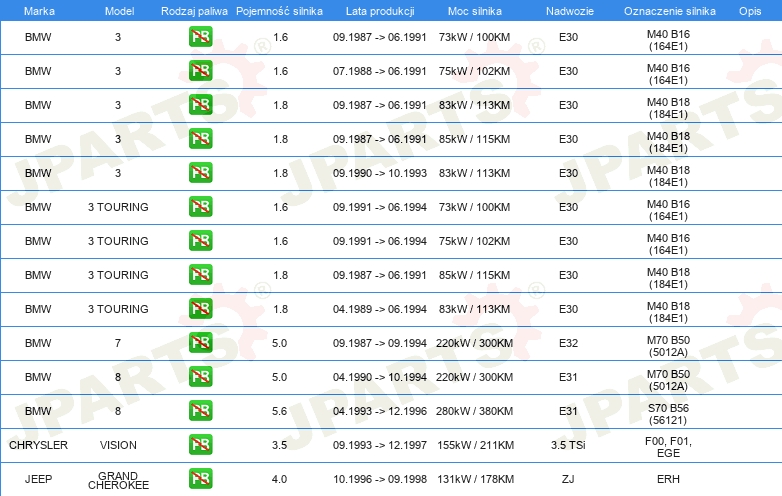
Task: Click the Rodzaj paliwa column header
Action: 194,11
